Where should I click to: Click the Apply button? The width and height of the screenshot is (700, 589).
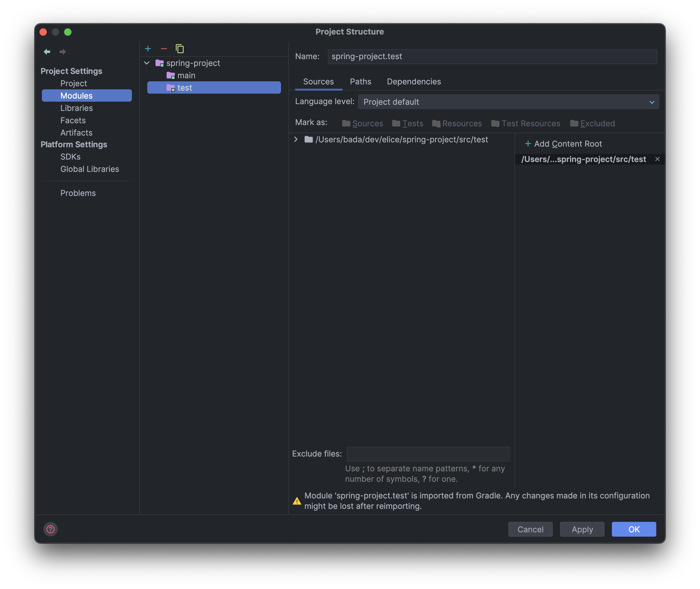pyautogui.click(x=582, y=529)
